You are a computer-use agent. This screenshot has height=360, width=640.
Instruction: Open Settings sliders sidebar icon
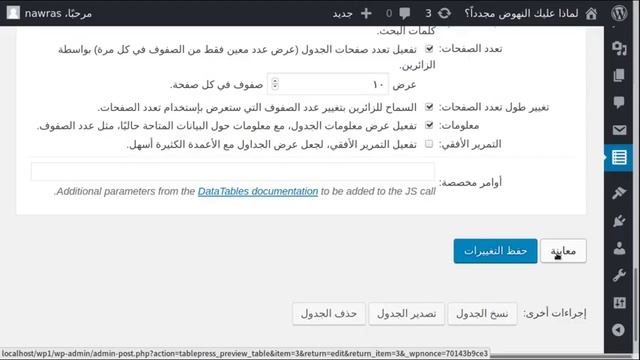coord(619,302)
